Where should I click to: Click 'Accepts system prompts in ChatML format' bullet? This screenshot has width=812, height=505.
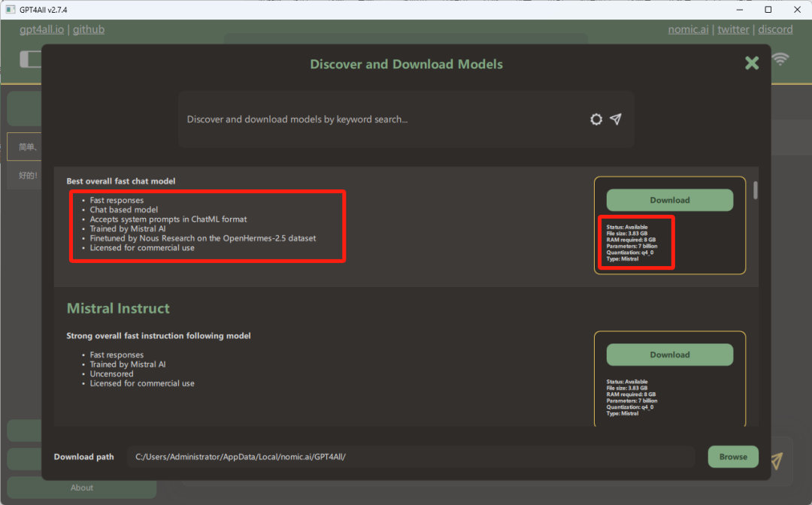(x=168, y=219)
